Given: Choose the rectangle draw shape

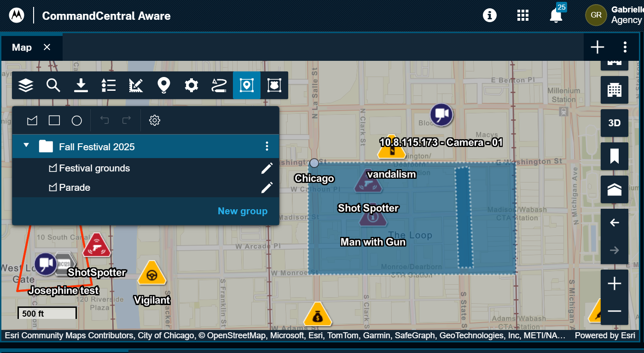Looking at the screenshot, I should (54, 121).
